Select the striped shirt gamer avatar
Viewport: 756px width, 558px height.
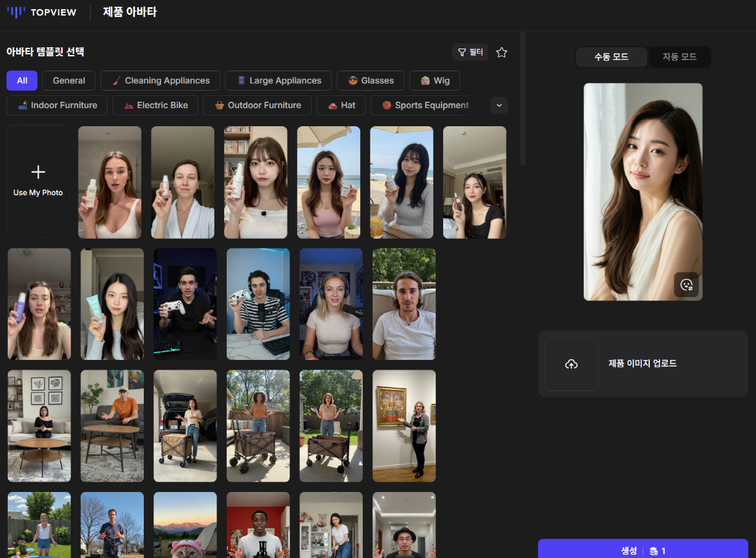(258, 304)
